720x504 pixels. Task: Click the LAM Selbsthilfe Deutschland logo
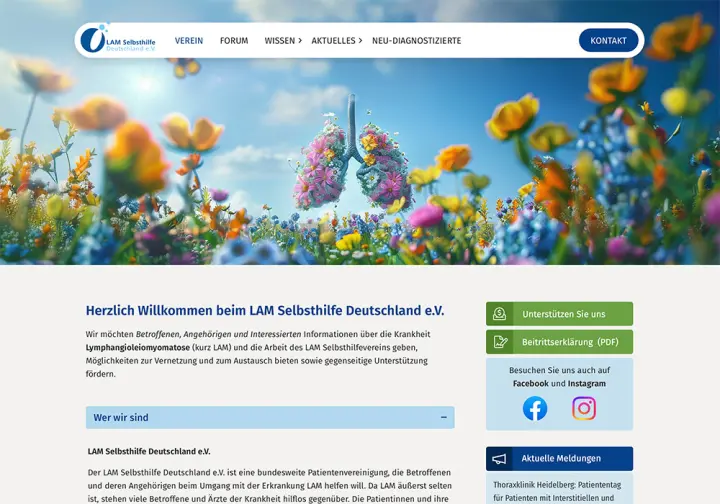point(118,39)
